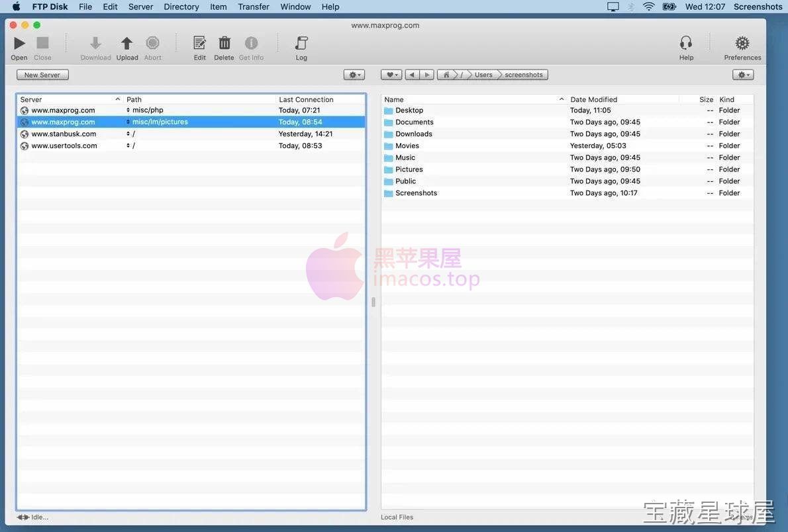Click globe icon of www.stanbusk.com
This screenshot has height=532, width=788.
(x=24, y=134)
